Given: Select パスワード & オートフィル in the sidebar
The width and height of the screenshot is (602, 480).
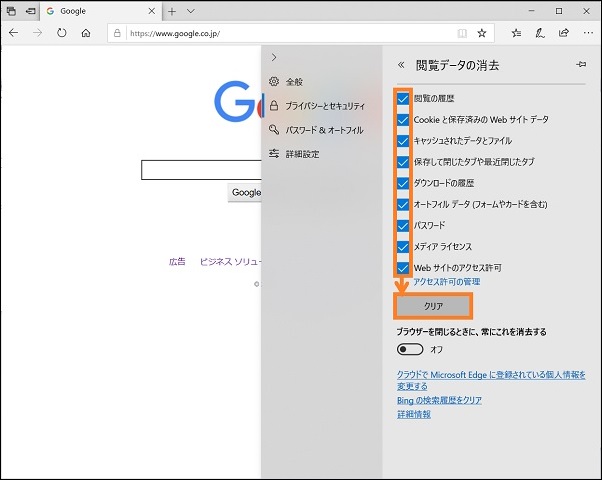Looking at the screenshot, I should (x=323, y=130).
